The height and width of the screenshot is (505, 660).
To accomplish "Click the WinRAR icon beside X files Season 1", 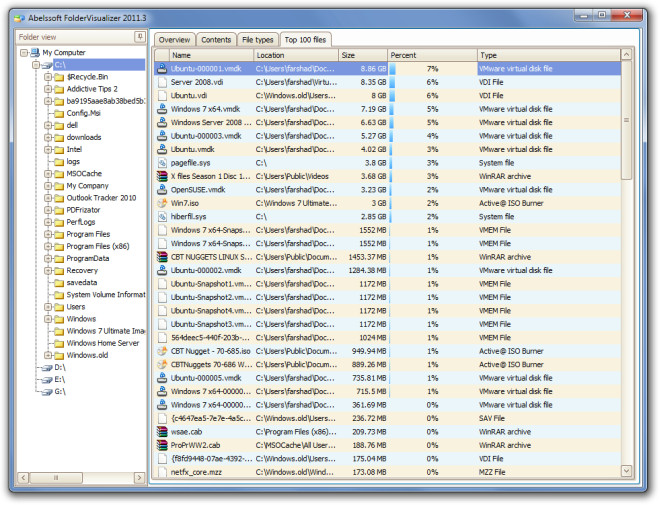I will 162,176.
